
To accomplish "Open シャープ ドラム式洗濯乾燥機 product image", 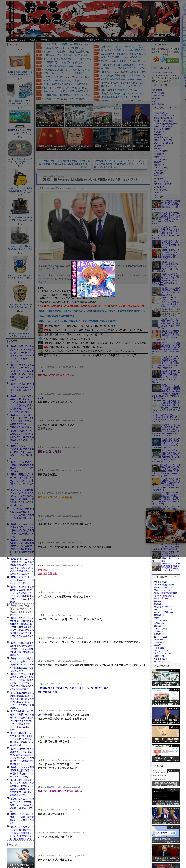I will [20, 90].
